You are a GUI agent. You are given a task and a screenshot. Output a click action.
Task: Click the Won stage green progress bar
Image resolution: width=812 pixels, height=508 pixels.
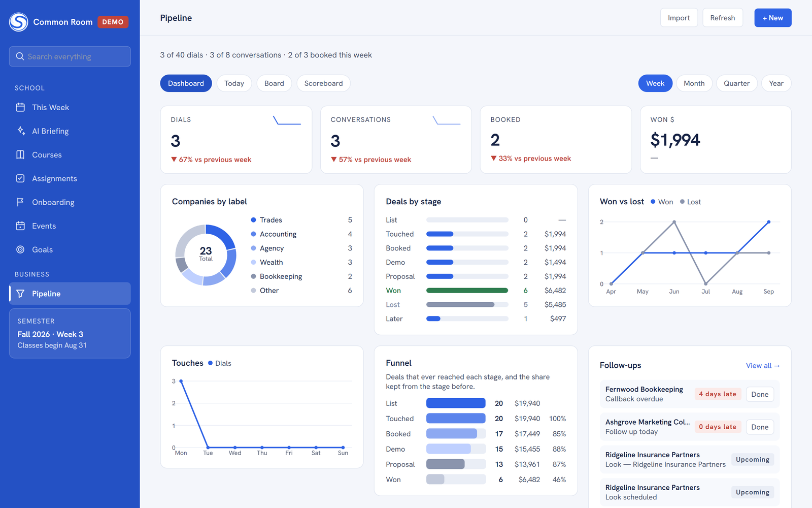(467, 291)
